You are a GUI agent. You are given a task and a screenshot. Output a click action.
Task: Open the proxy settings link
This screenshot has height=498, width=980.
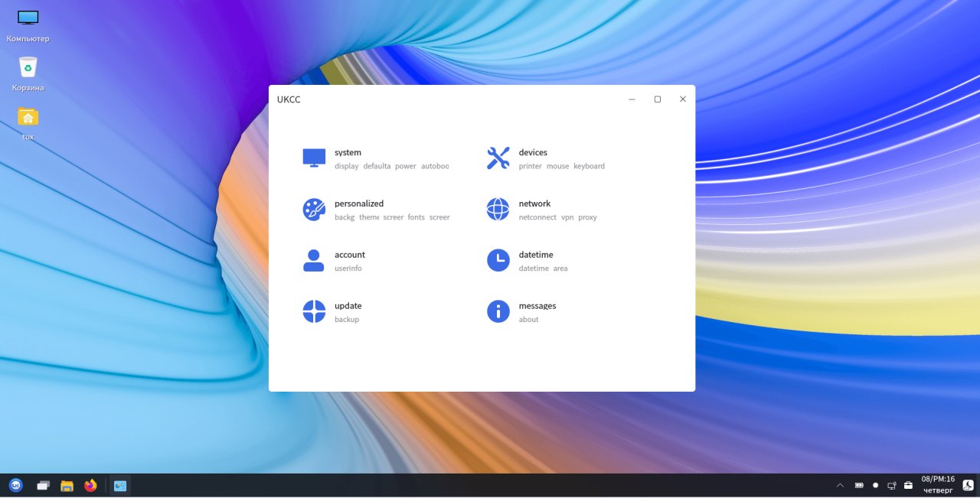pos(587,217)
